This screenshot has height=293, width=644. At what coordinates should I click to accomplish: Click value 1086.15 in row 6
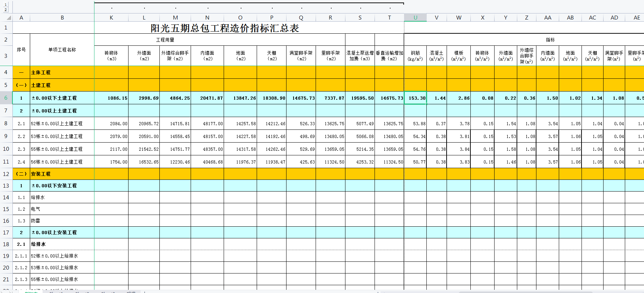[118, 98]
